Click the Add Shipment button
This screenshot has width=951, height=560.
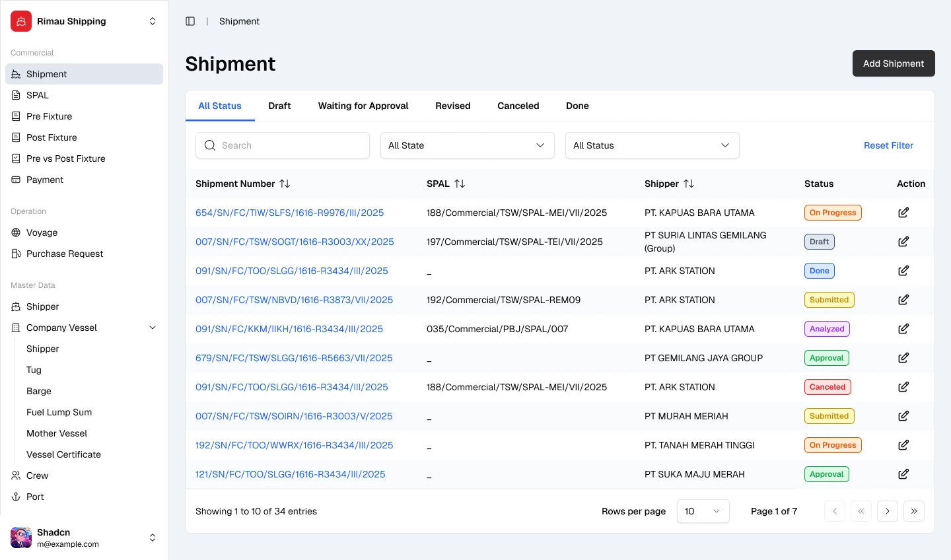tap(893, 63)
